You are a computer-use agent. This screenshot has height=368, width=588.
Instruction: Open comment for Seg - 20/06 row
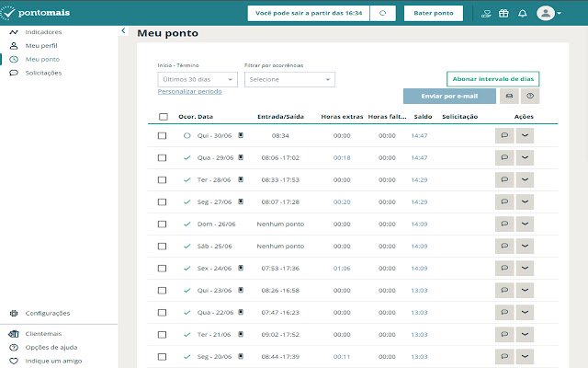504,357
